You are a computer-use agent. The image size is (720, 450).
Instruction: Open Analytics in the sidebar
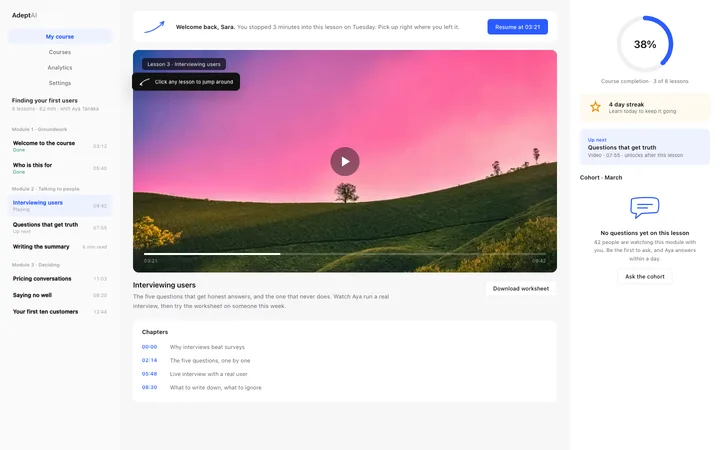(60, 68)
